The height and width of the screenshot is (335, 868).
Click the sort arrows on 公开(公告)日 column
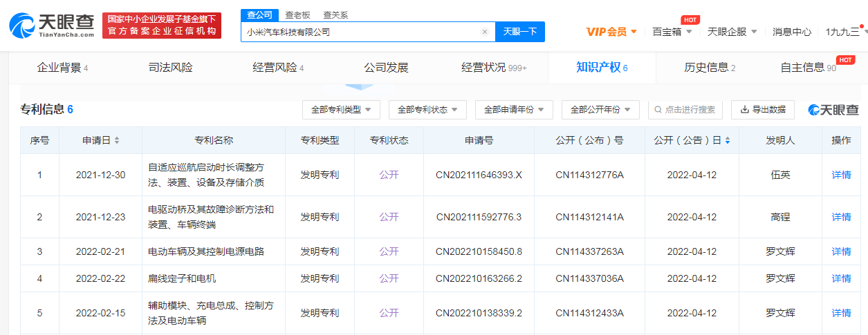[x=728, y=140]
